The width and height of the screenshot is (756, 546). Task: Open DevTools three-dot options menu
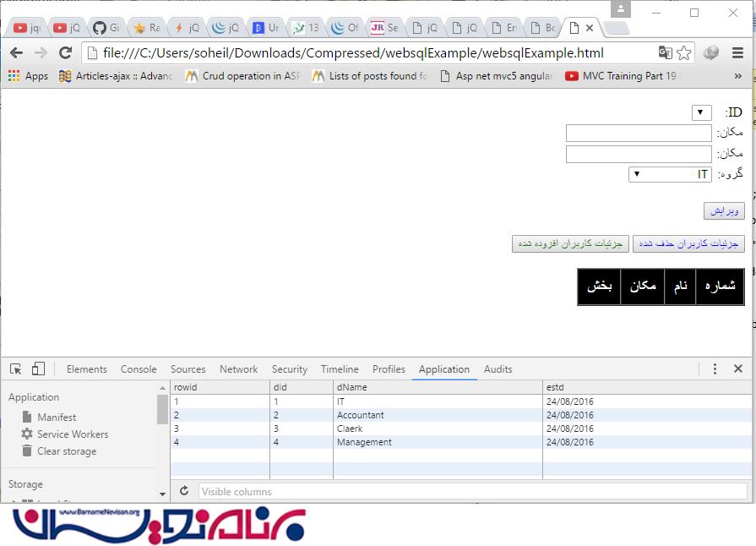tap(715, 369)
